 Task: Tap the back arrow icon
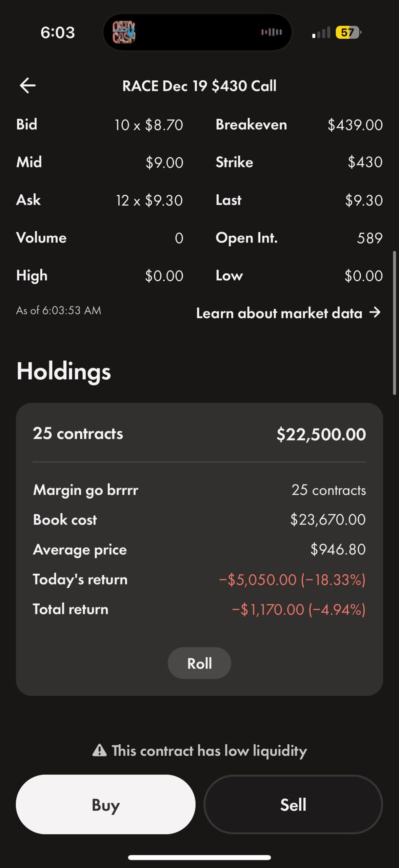[x=28, y=85]
